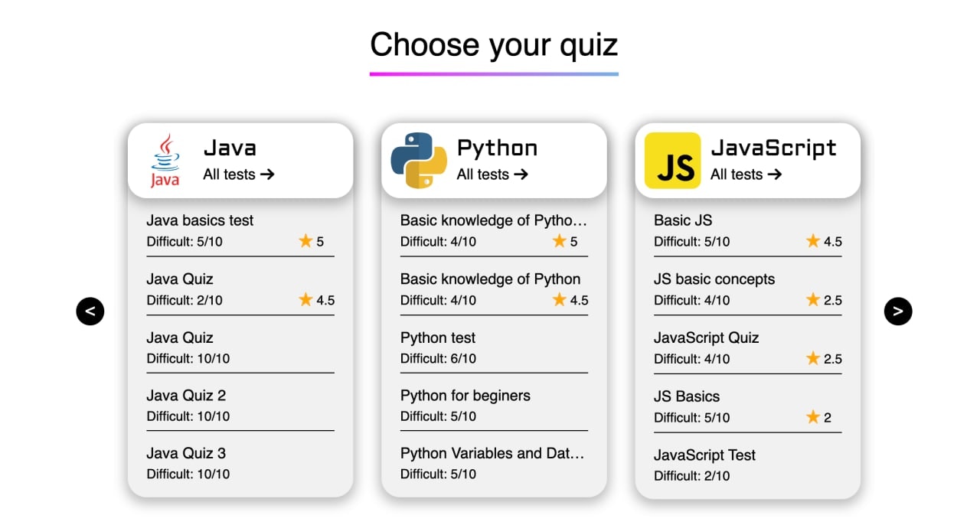Select the Java Quiz 2 entry
The width and height of the screenshot is (980, 525).
point(240,406)
